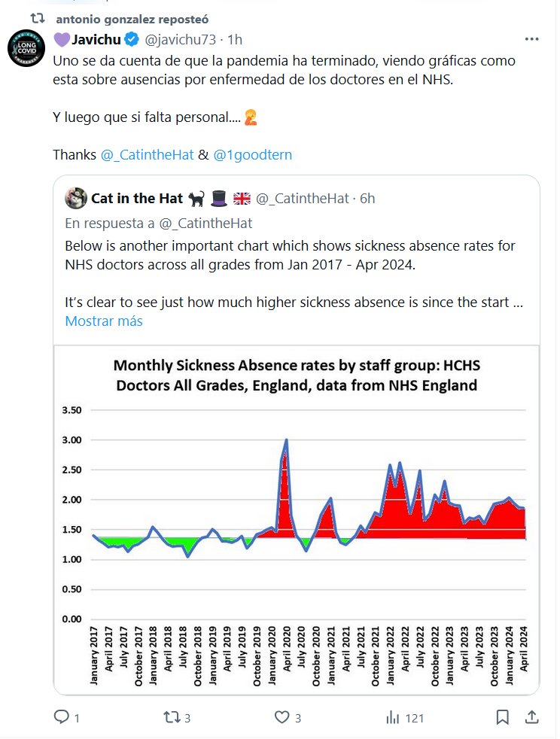The height and width of the screenshot is (739, 560).
Task: Like the post with heart icon
Action: coord(282,718)
